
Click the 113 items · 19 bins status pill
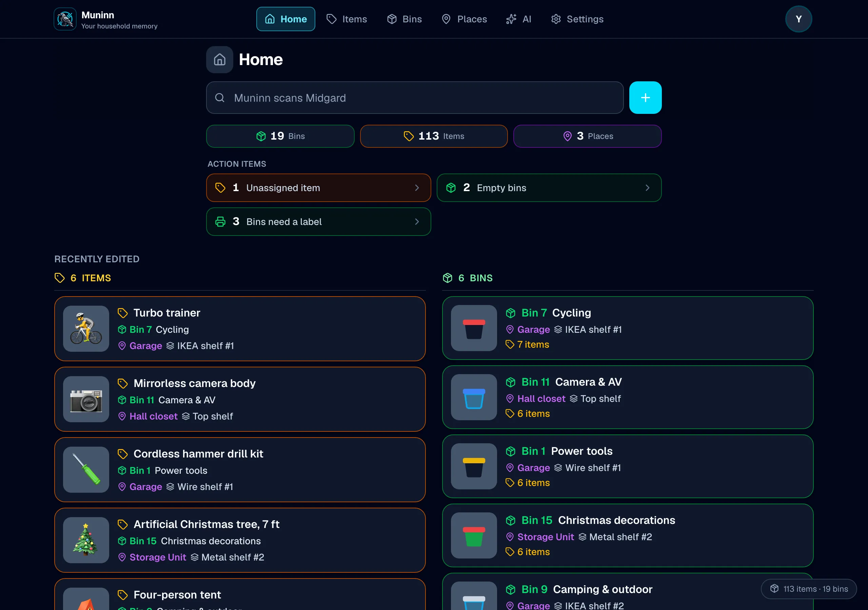[809, 589]
